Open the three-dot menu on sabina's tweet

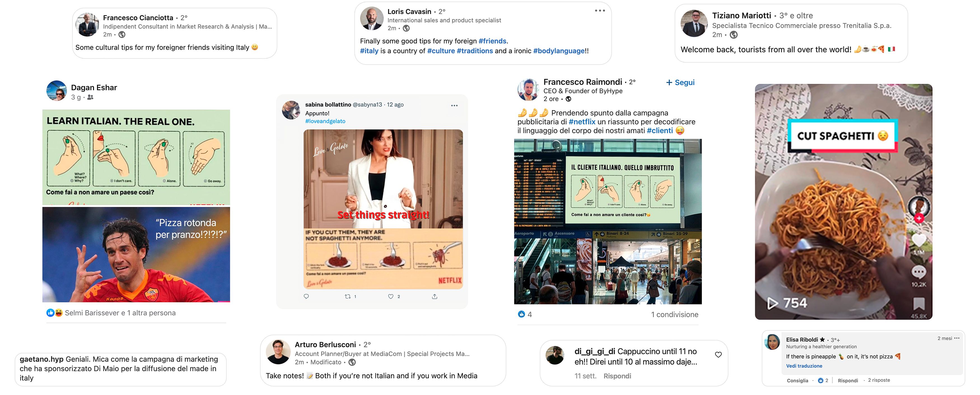[454, 105]
